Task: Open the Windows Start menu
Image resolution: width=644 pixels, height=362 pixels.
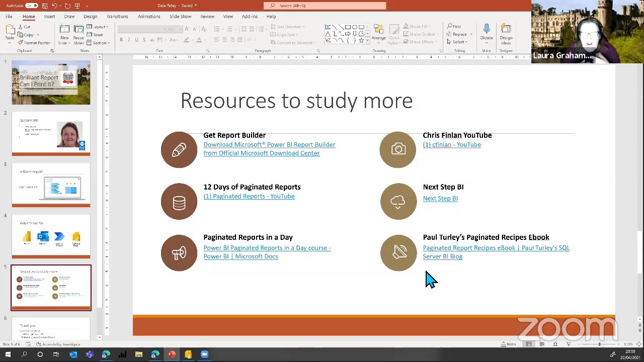Action: point(8,354)
